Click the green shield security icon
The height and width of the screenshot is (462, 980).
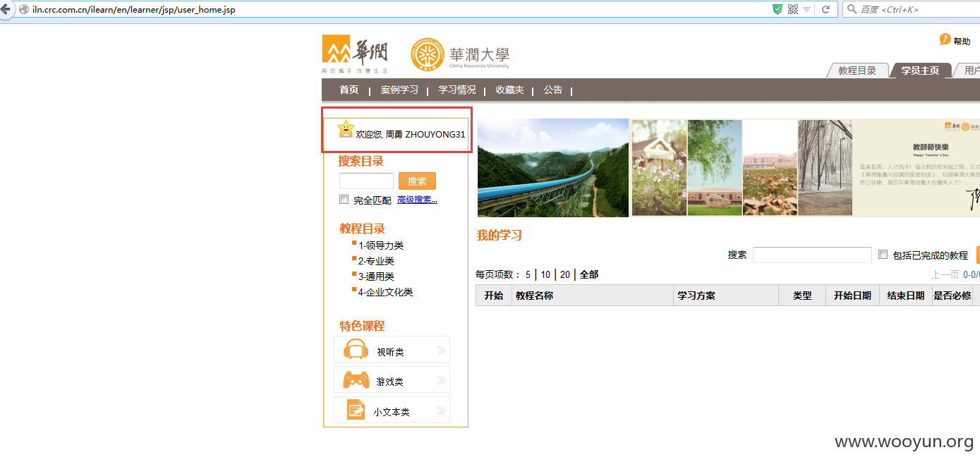pyautogui.click(x=777, y=9)
